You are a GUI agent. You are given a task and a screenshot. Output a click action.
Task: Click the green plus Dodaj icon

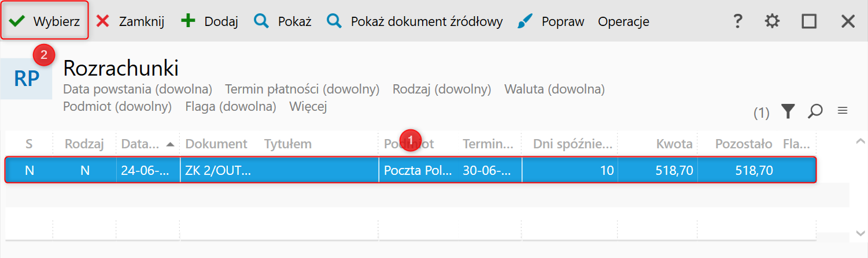pos(189,21)
